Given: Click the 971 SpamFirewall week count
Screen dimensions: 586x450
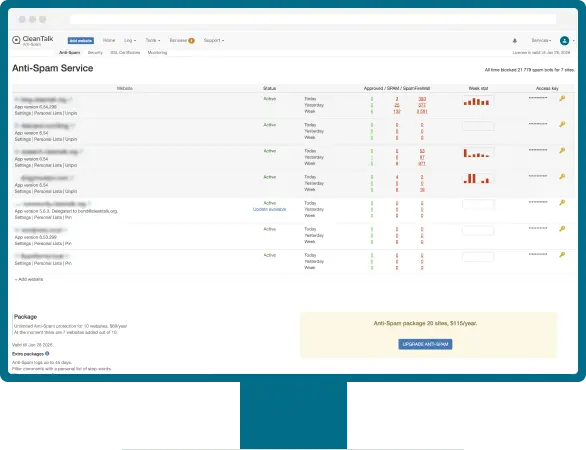Looking at the screenshot, I should pyautogui.click(x=422, y=164).
